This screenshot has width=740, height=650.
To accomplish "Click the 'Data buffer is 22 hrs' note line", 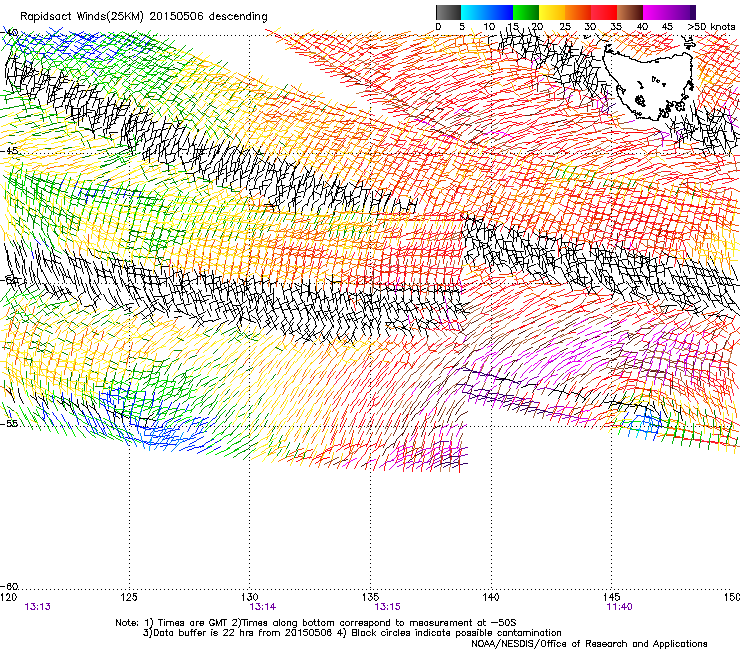I will pos(352,633).
